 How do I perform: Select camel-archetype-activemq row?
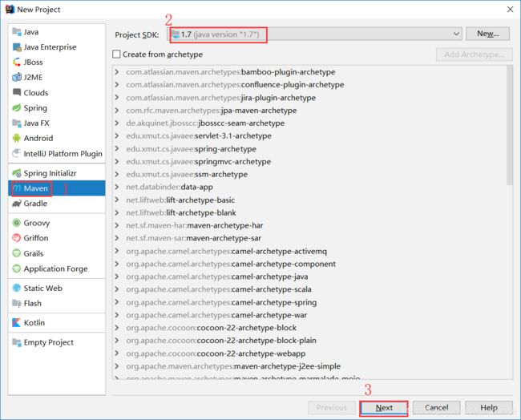coord(309,251)
